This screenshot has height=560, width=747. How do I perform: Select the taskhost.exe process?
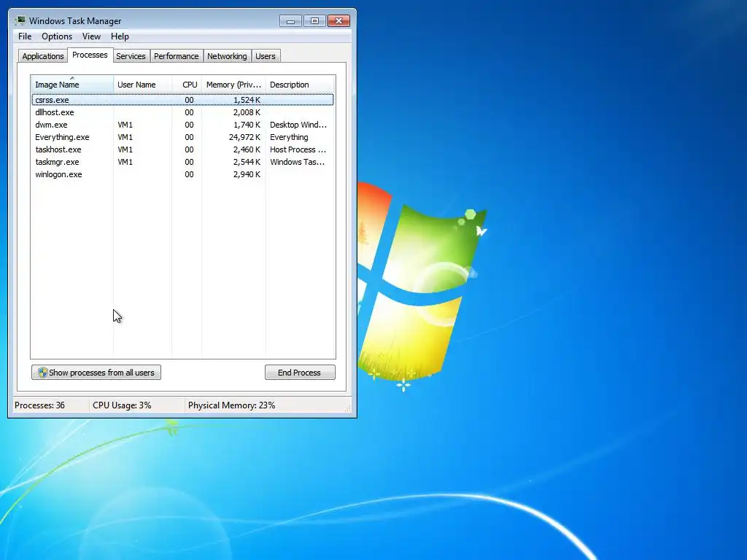tap(182, 149)
